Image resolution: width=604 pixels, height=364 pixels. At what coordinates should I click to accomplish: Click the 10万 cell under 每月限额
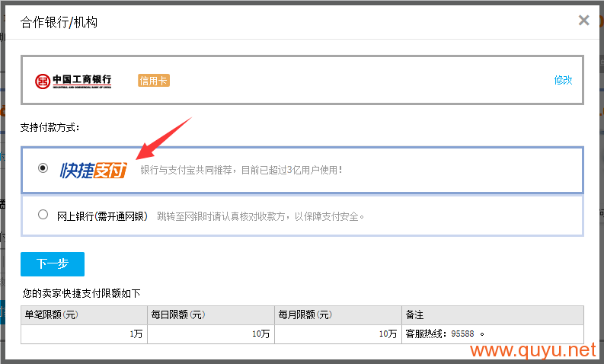pyautogui.click(x=338, y=334)
